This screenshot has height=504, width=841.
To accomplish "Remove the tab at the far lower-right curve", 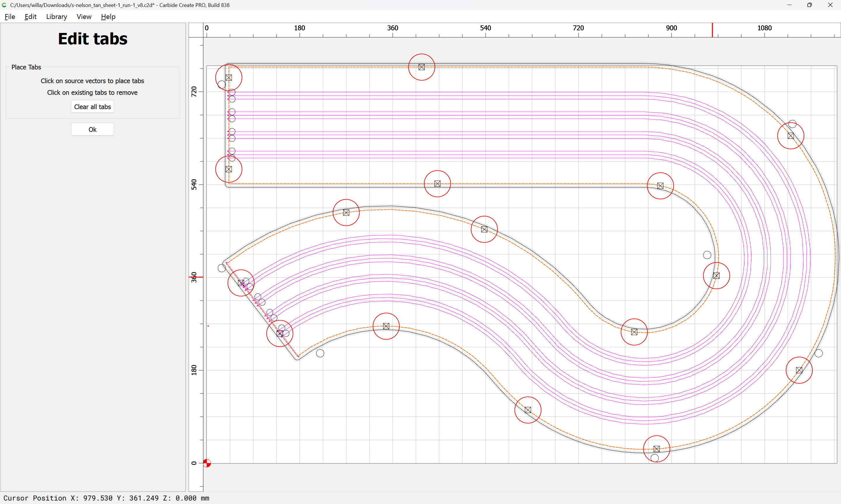I will (799, 370).
